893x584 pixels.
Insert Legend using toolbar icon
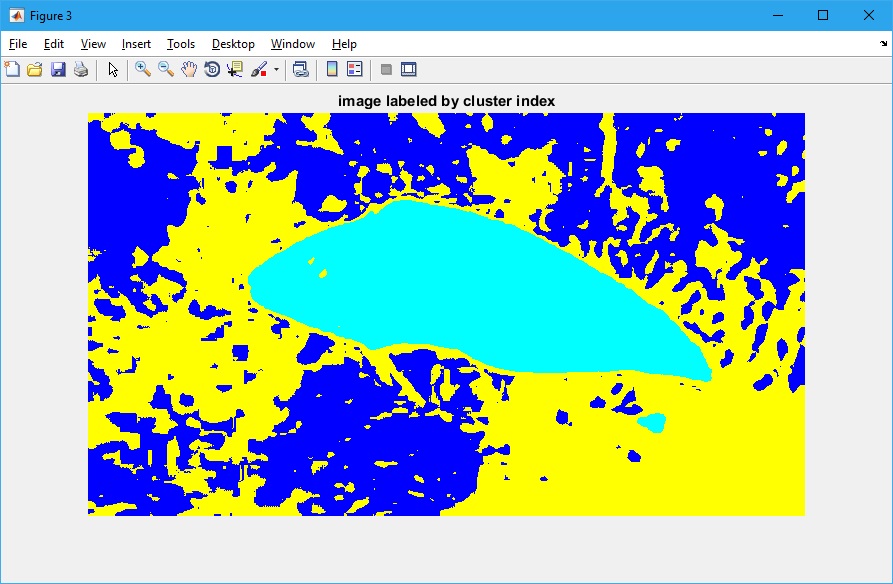pyautogui.click(x=354, y=69)
